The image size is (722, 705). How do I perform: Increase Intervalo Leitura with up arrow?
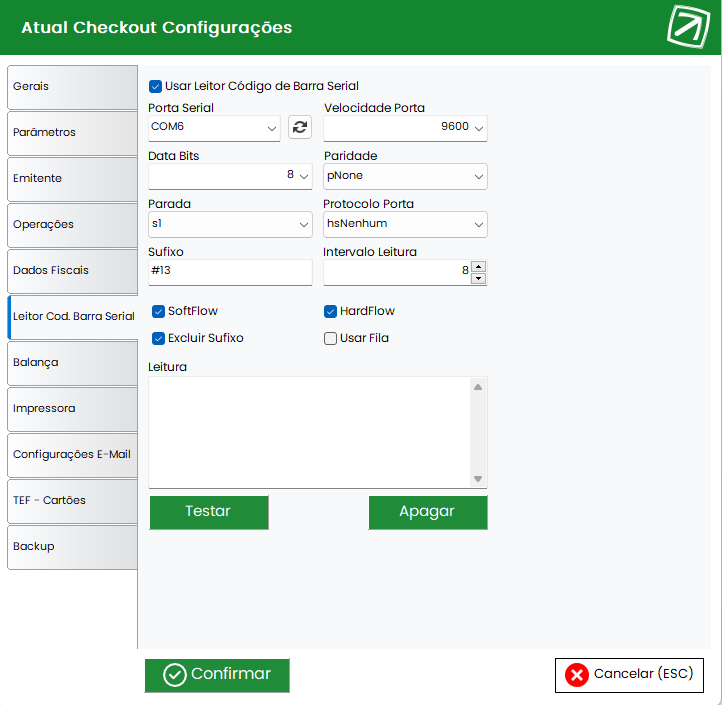click(x=479, y=267)
